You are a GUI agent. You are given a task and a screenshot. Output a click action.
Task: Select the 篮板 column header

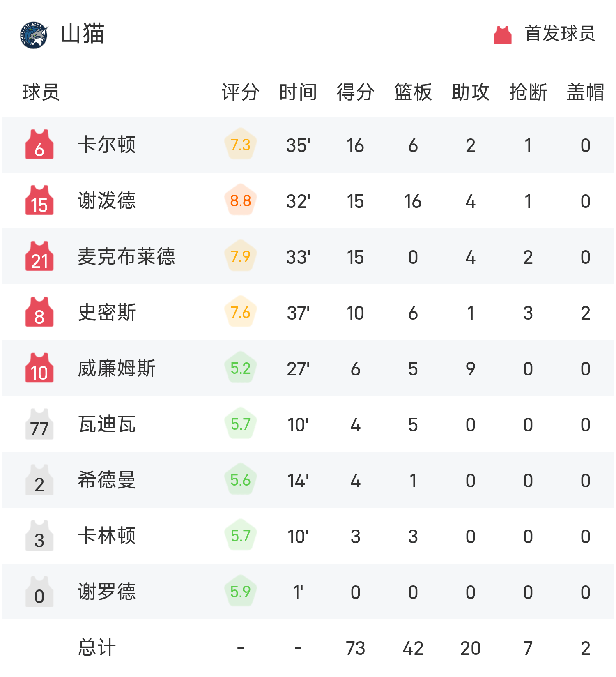(412, 92)
